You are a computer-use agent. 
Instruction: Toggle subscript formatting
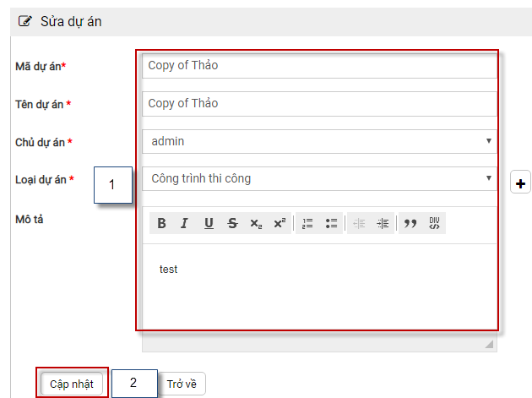255,223
